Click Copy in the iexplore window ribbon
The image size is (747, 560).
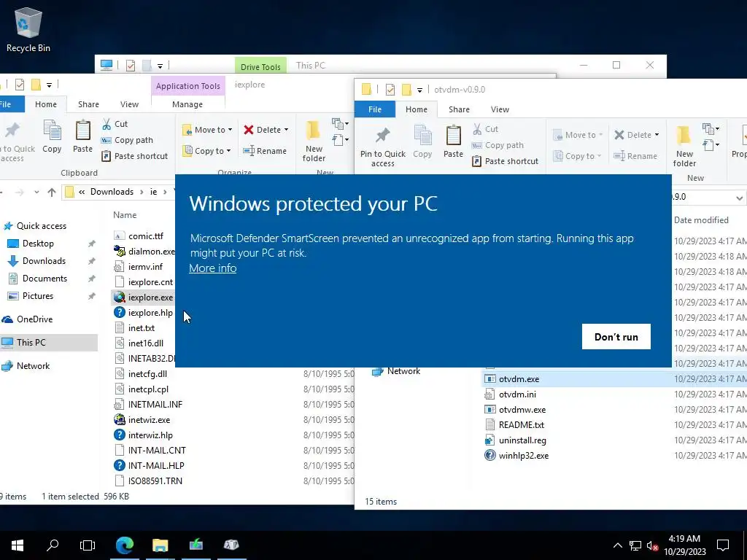pyautogui.click(x=52, y=136)
